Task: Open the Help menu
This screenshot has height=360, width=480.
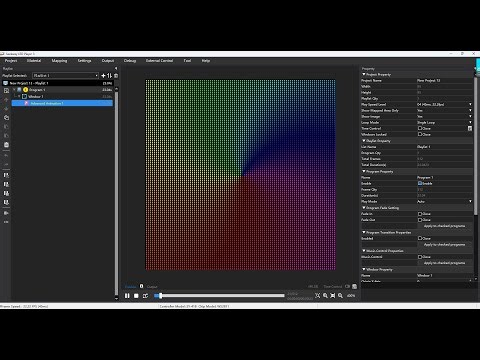Action: [206, 61]
